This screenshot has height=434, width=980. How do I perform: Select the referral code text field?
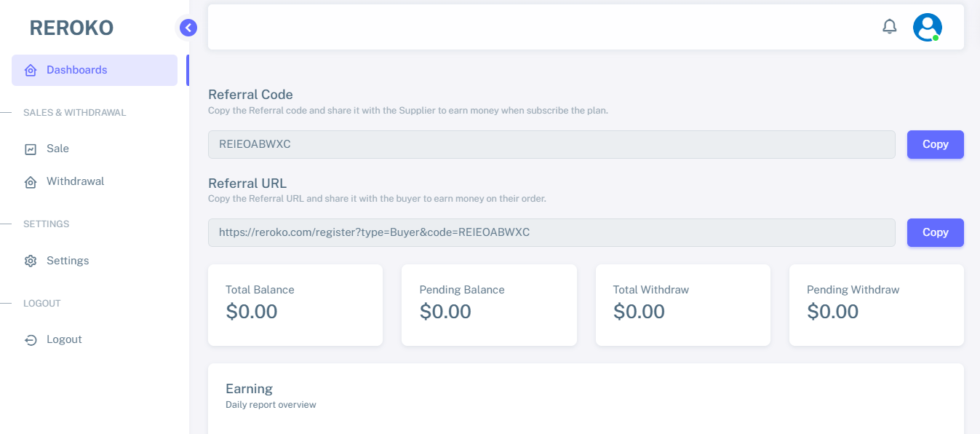point(551,144)
